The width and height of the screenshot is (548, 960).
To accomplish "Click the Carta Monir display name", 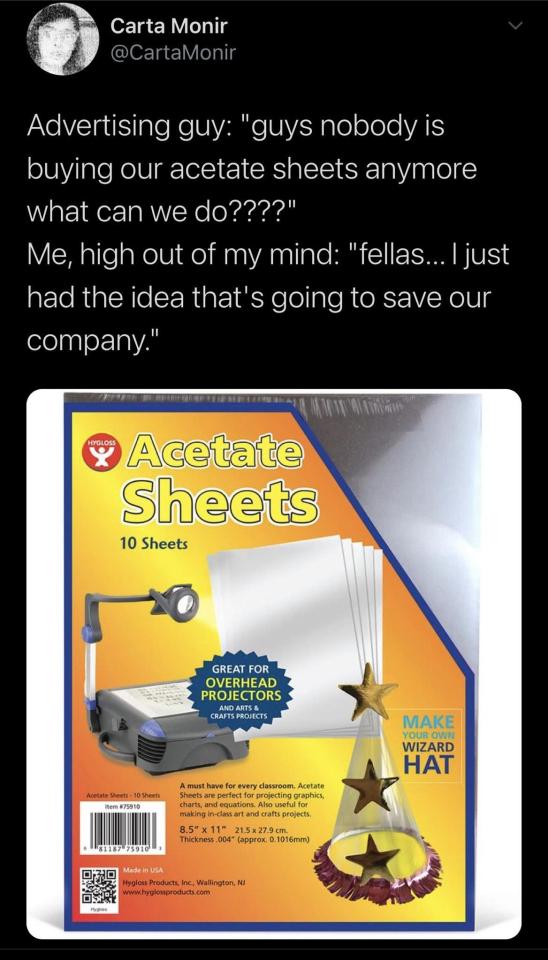I will [x=168, y=26].
